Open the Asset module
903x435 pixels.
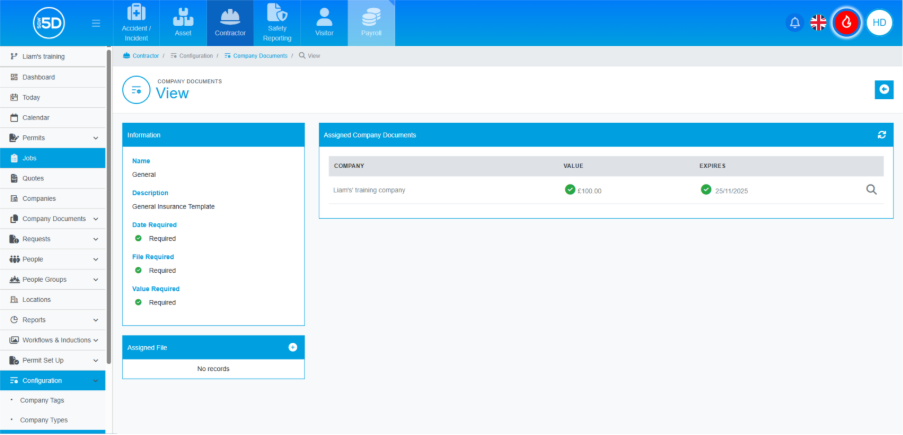coord(183,23)
